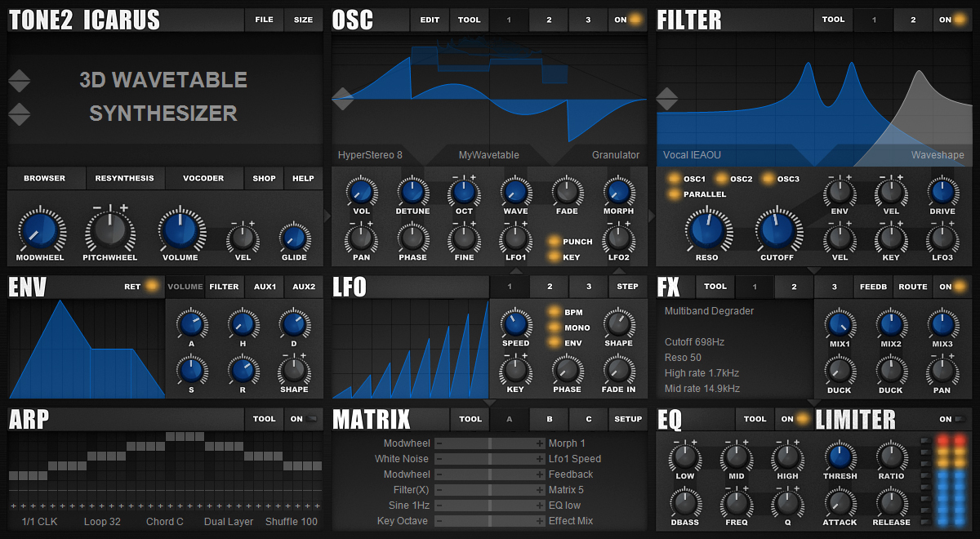Click the matrix SETUP button

tap(628, 419)
